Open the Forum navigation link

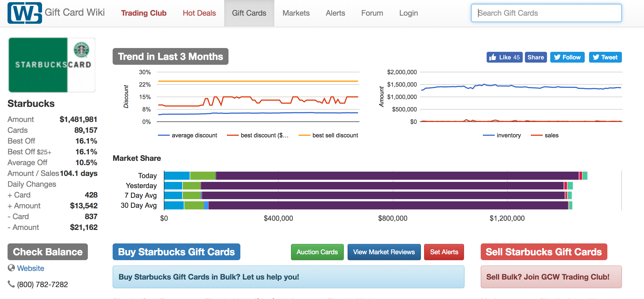click(372, 13)
